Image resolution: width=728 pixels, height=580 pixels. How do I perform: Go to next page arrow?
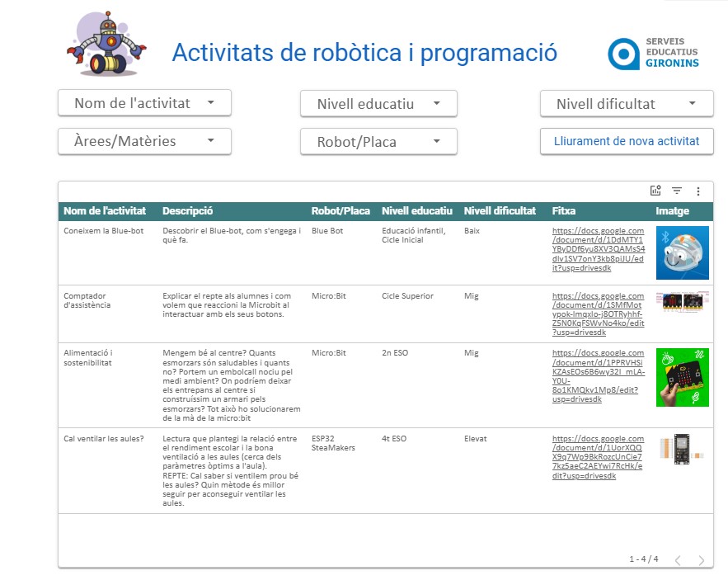(x=702, y=560)
